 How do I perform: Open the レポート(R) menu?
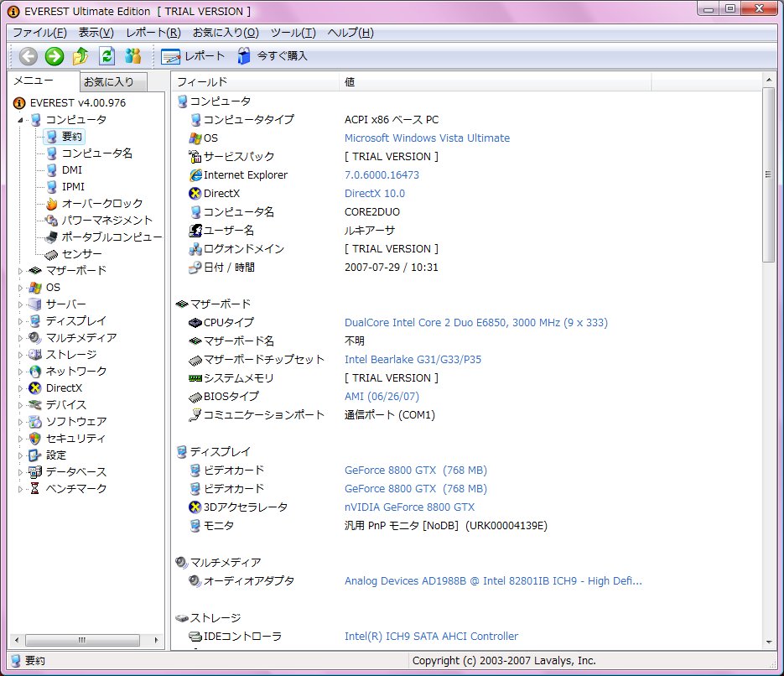pos(153,33)
